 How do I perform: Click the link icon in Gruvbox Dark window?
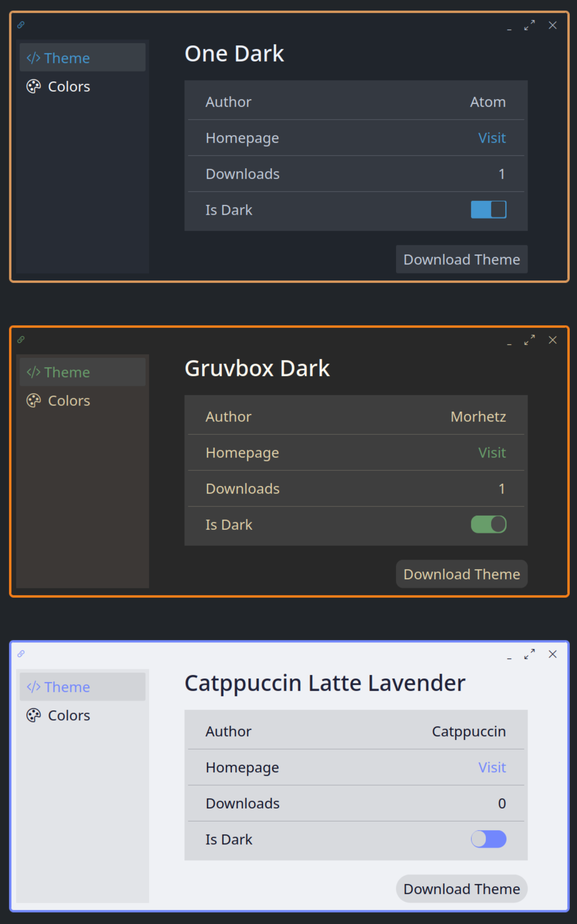[21, 340]
